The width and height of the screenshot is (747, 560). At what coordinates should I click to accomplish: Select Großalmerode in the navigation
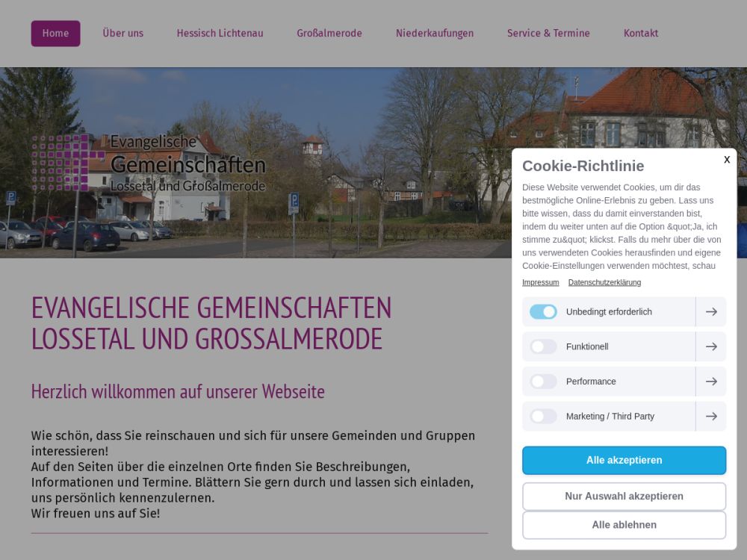329,34
